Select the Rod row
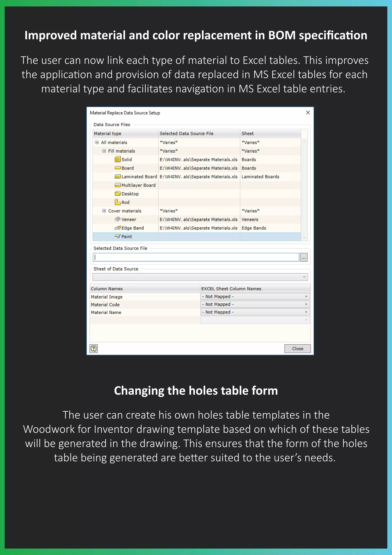Screen dimensions: 392x555 coord(197,202)
